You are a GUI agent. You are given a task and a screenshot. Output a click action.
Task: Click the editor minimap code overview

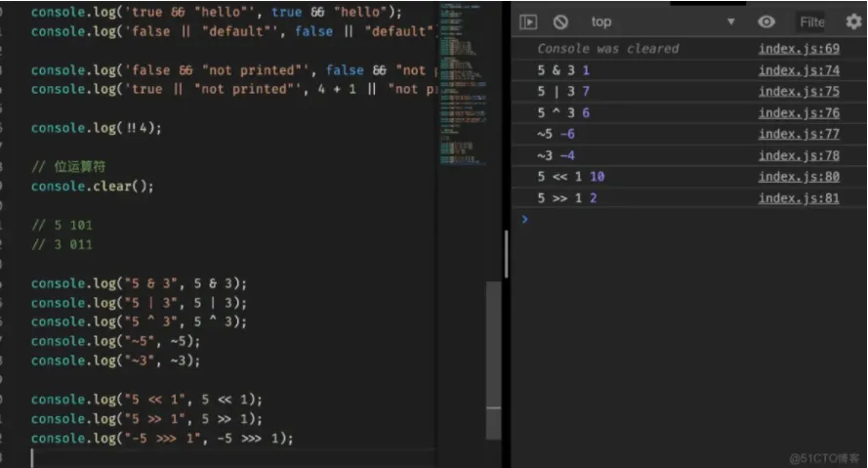pyautogui.click(x=463, y=83)
